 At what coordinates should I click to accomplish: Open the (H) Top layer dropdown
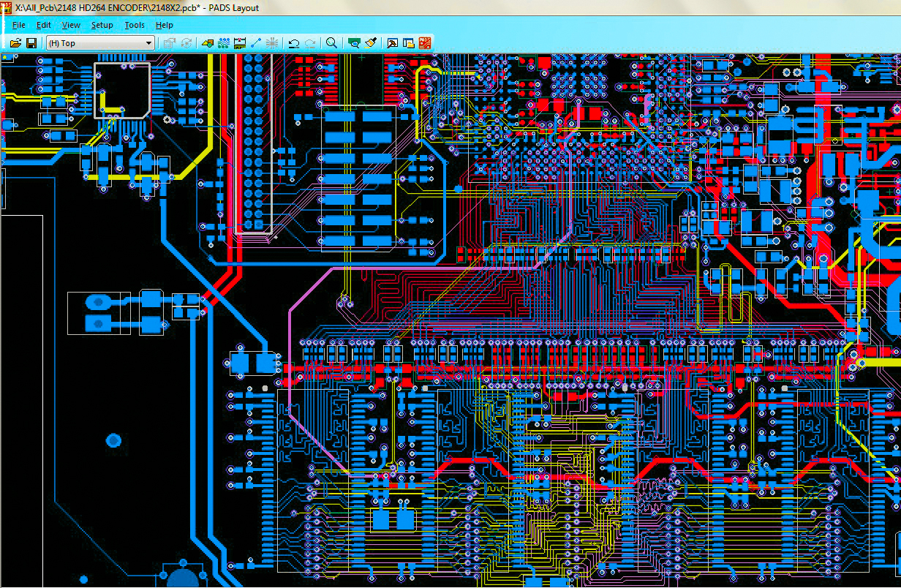point(100,43)
